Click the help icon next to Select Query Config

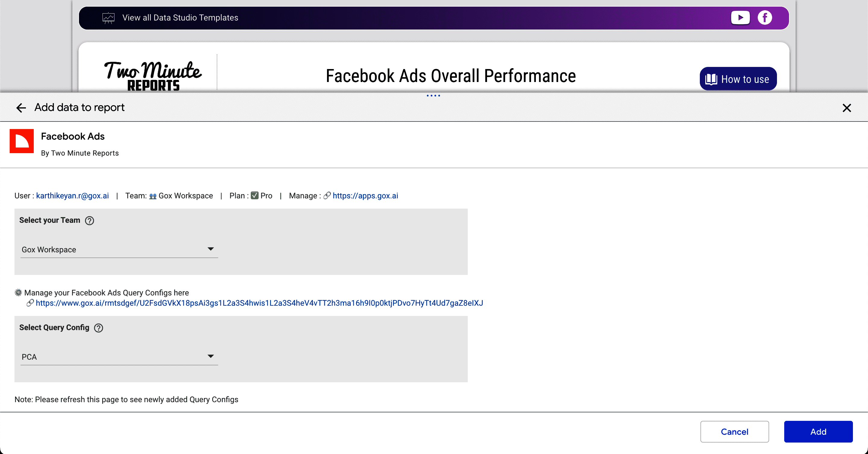tap(98, 328)
